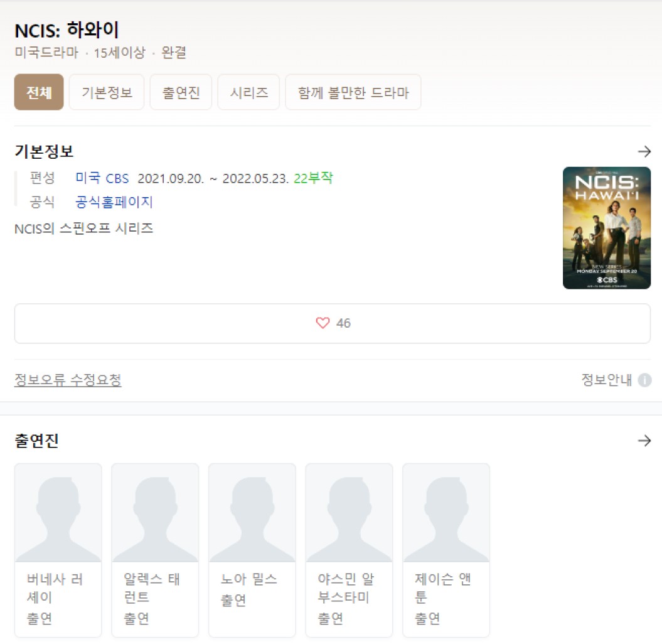Select the 전체 tab
This screenshot has height=644, width=662.
pos(39,92)
